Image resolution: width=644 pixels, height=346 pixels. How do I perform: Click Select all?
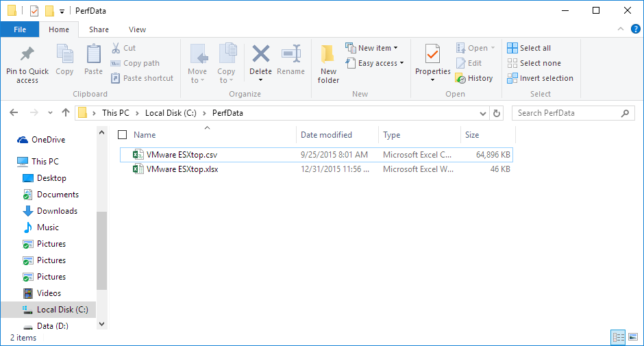(529, 48)
